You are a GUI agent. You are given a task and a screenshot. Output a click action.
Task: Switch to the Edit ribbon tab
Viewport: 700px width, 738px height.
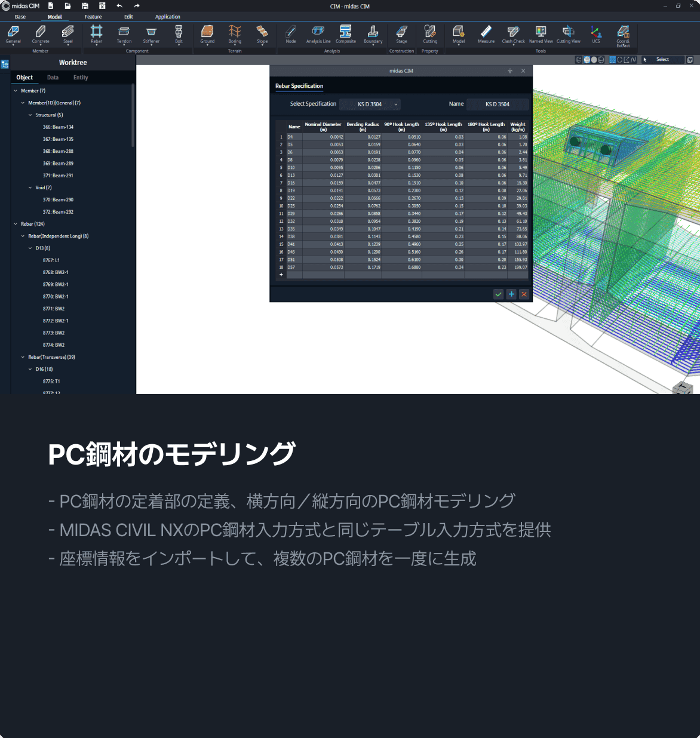click(x=128, y=17)
